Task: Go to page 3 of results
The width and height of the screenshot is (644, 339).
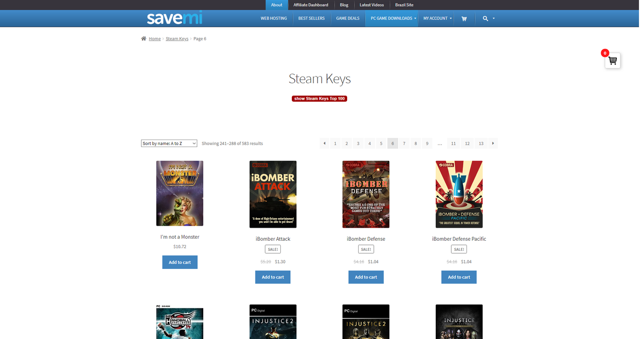Action: [x=358, y=144]
